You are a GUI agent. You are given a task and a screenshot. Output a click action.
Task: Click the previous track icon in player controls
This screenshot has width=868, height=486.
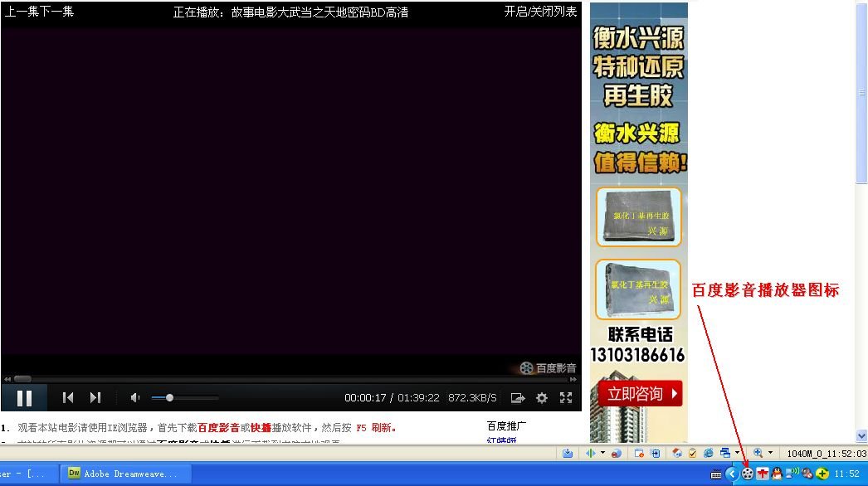coord(68,397)
